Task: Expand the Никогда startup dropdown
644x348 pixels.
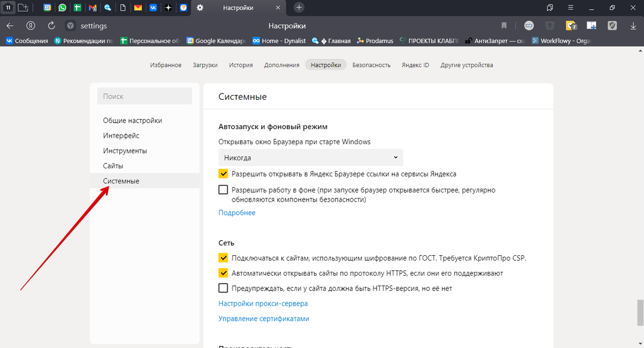Action: pos(311,158)
